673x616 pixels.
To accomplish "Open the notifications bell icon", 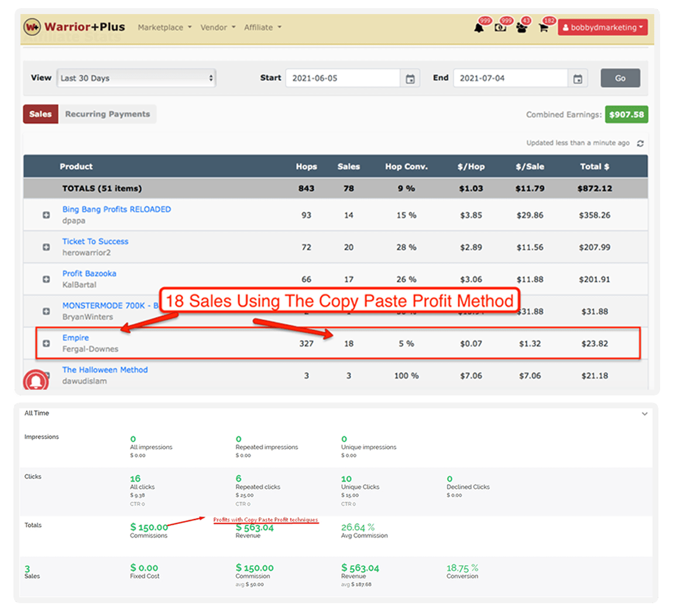I will [x=479, y=28].
